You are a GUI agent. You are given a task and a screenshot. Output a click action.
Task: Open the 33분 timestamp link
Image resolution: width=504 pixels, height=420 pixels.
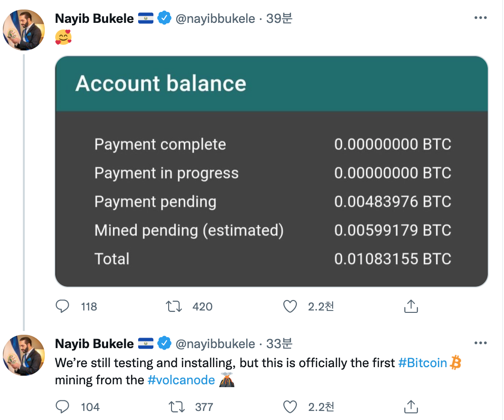279,343
